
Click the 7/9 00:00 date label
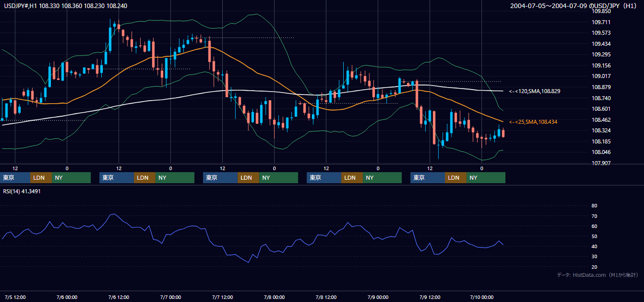(378, 297)
